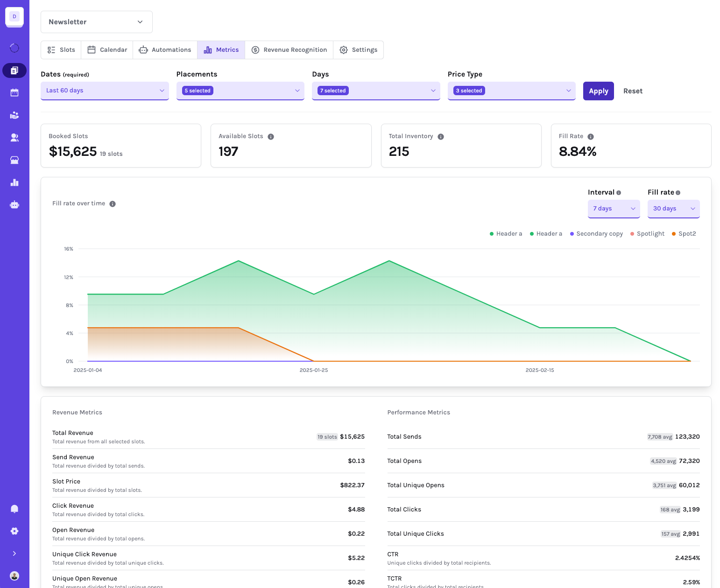Open the Placements 5 selected dropdown
This screenshot has height=588, width=720.
(240, 91)
